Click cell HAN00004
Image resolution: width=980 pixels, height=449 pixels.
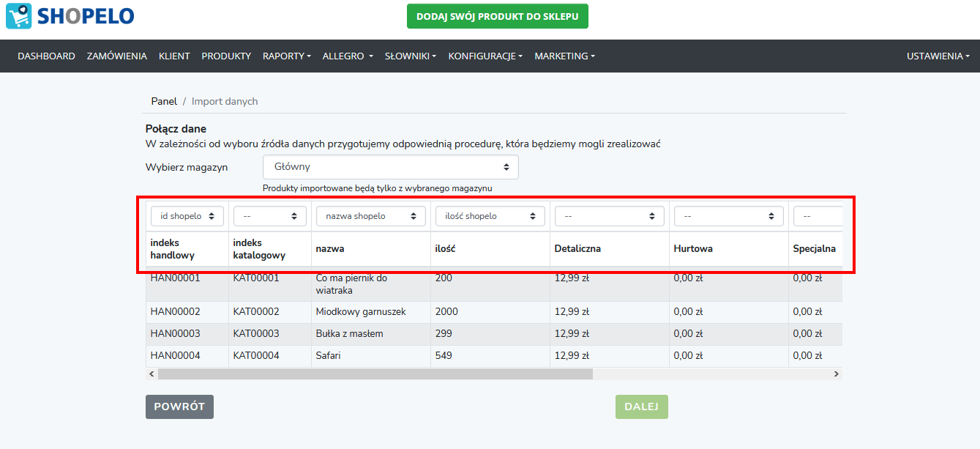(187, 356)
